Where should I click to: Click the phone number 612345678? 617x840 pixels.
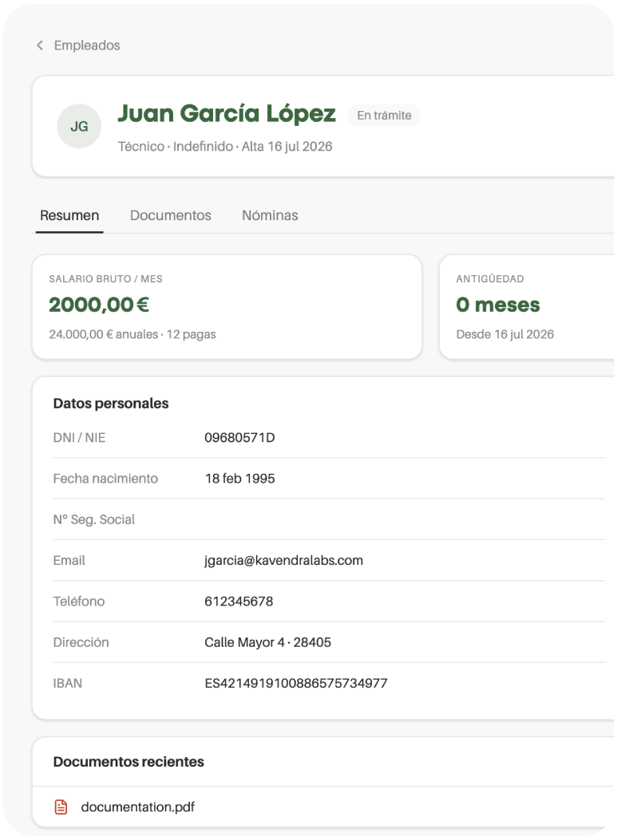[x=239, y=601]
